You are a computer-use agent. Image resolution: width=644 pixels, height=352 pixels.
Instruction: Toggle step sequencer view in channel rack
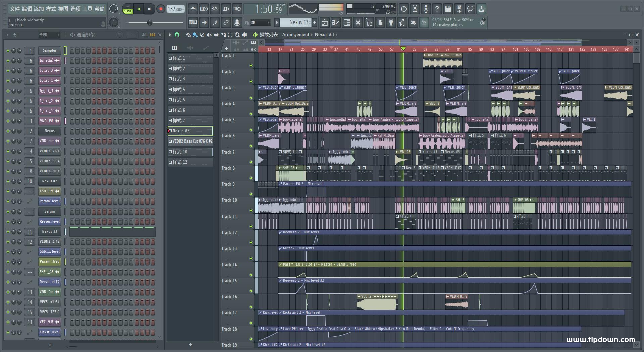(152, 35)
